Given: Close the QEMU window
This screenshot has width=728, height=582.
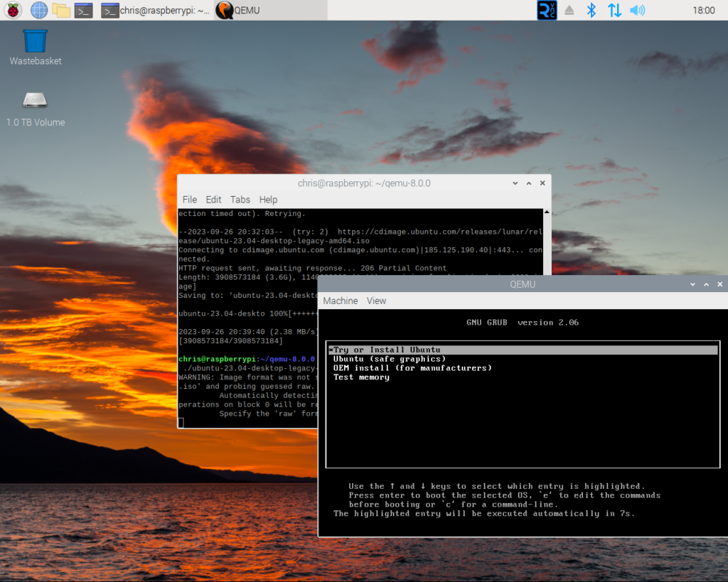Looking at the screenshot, I should tap(720, 284).
